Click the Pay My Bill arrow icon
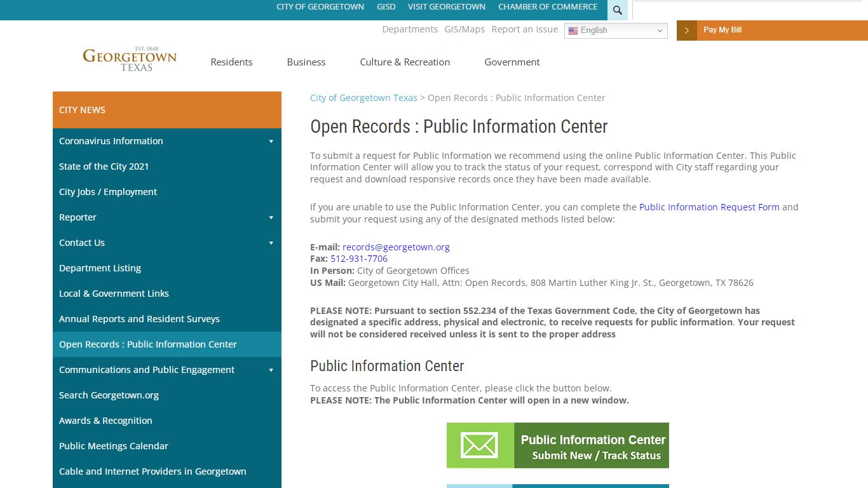The image size is (868, 488). 687,30
